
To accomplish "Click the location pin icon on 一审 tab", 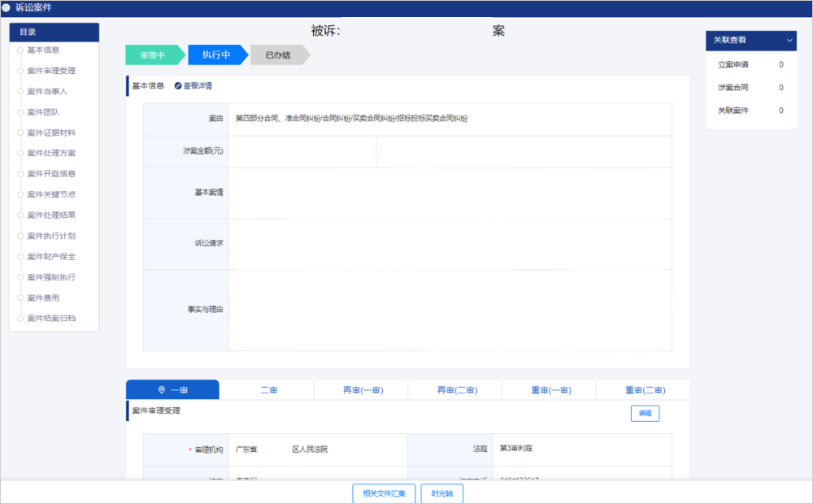I will click(x=161, y=390).
